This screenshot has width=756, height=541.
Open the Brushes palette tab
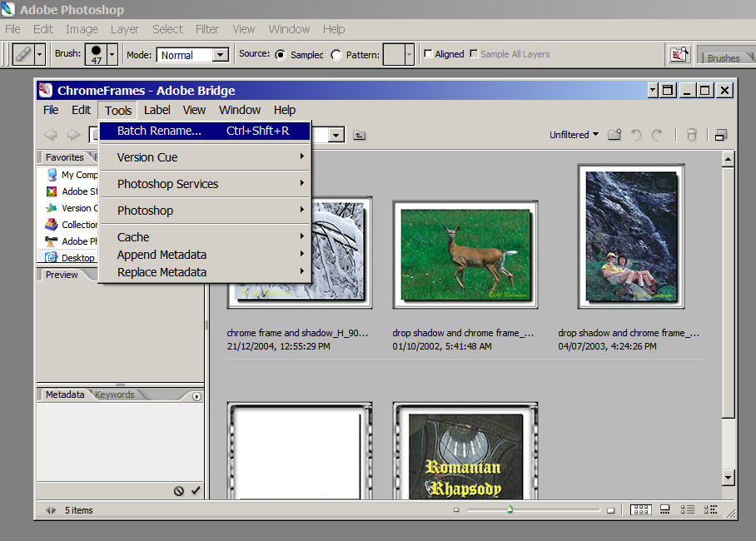pos(723,57)
